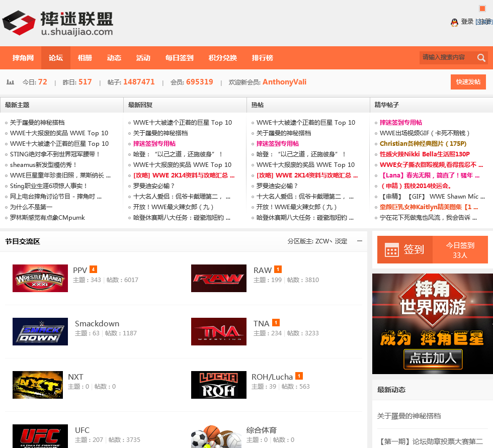The width and height of the screenshot is (493, 448).
Task: Open the 活动 navigation item
Action: click(x=143, y=58)
